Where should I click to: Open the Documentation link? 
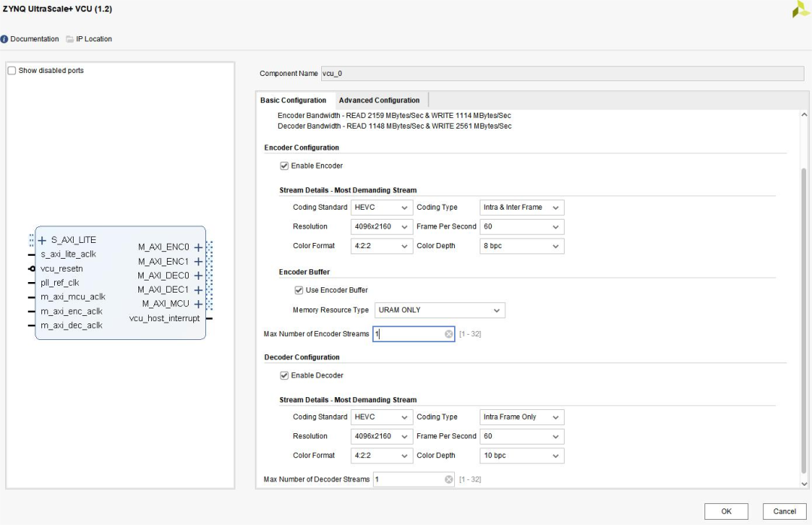(35, 39)
